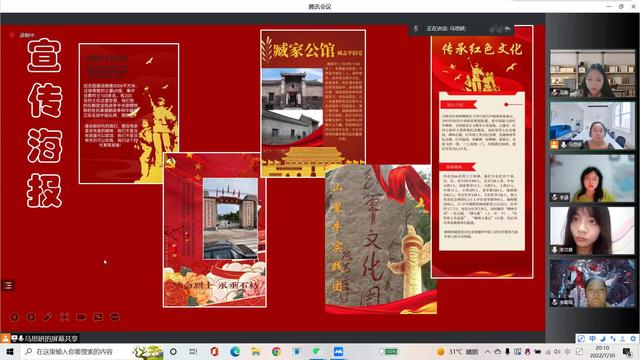Image resolution: width=640 pixels, height=360 pixels.
Task: Go to previous slide in presentation toolbar
Action: (x=14, y=317)
